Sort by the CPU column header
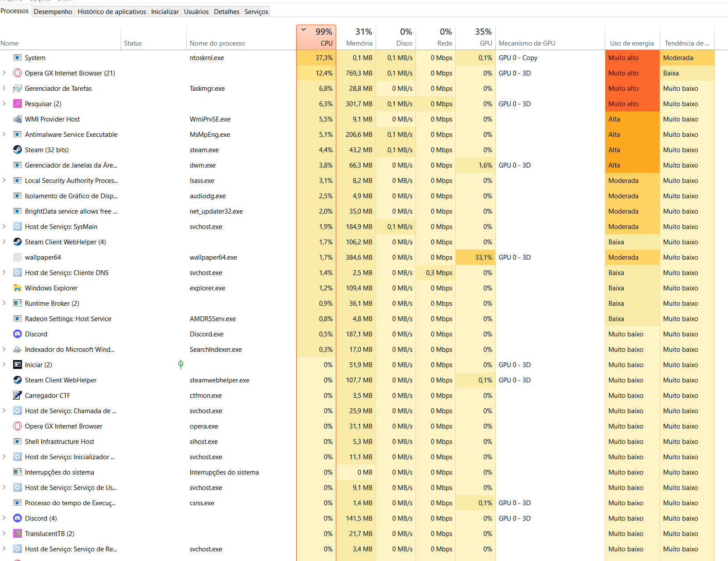Screen dimensions: 728x561 (x=316, y=37)
